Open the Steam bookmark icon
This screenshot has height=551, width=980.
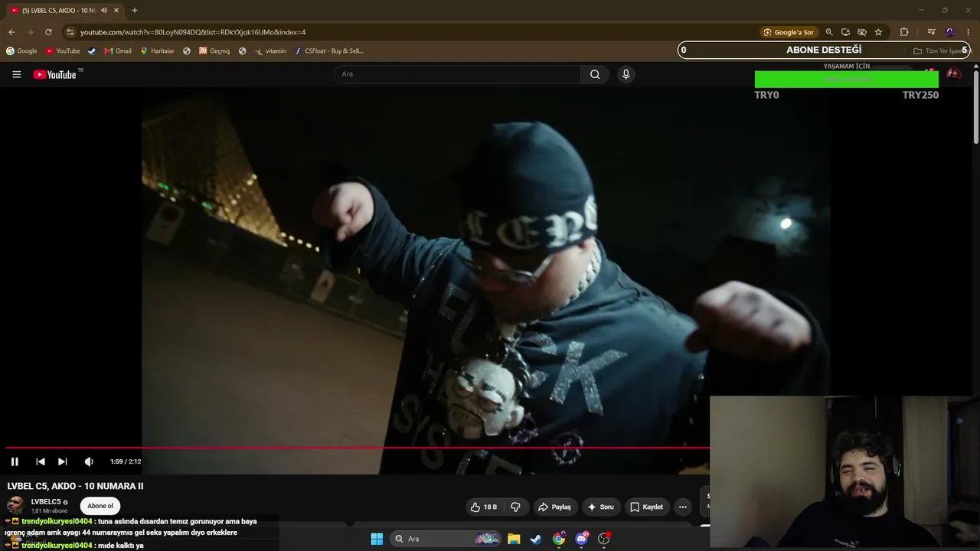click(92, 51)
